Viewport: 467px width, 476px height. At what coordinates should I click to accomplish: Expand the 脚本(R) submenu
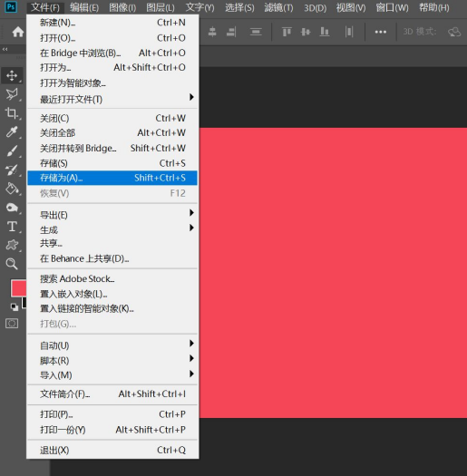pyautogui.click(x=112, y=360)
